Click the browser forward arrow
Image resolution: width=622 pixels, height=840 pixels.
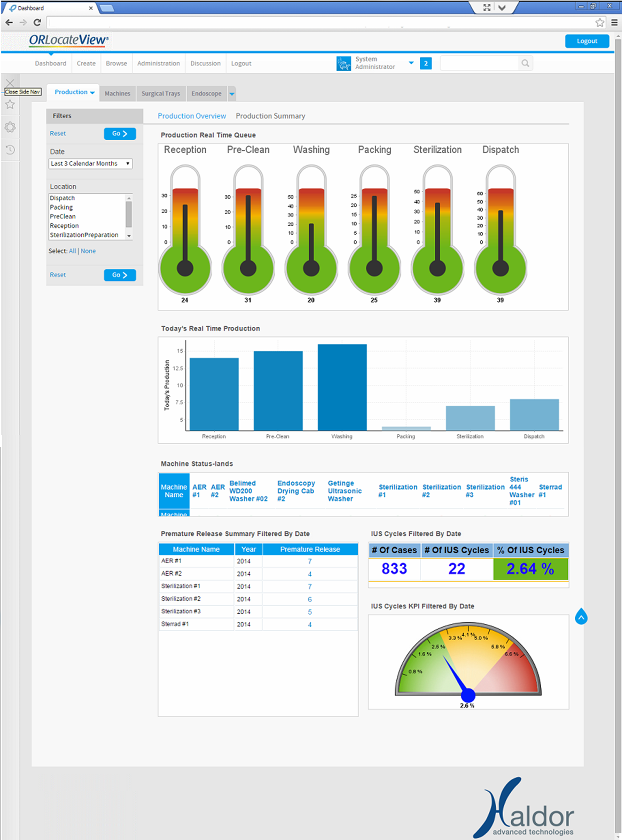[23, 22]
